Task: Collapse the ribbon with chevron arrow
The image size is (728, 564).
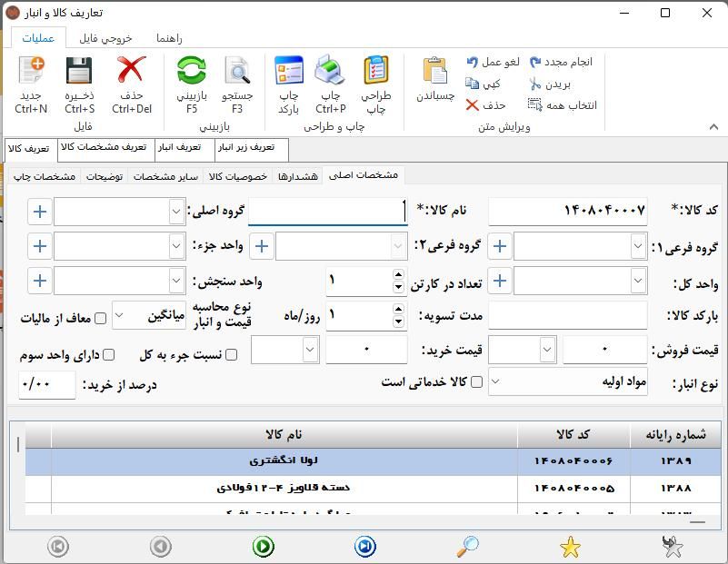Action: click(713, 126)
